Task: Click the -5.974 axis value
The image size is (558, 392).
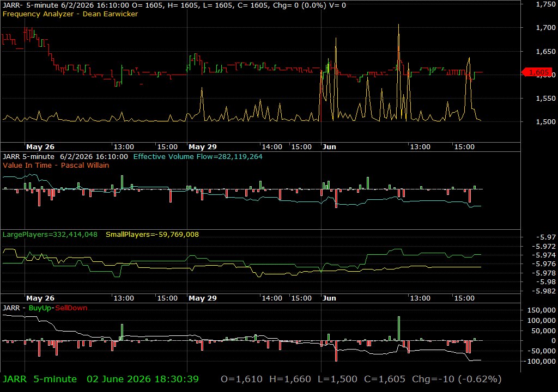Action: click(543, 255)
